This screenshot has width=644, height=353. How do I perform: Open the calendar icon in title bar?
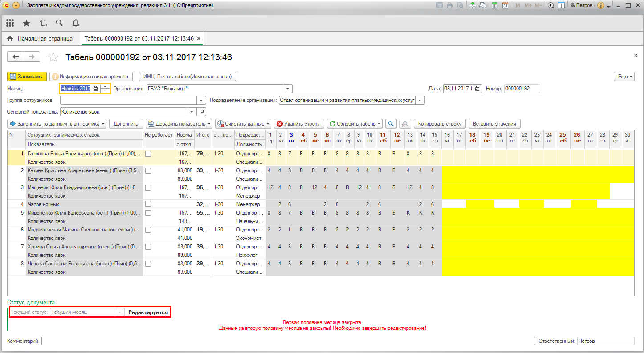pyautogui.click(x=505, y=6)
